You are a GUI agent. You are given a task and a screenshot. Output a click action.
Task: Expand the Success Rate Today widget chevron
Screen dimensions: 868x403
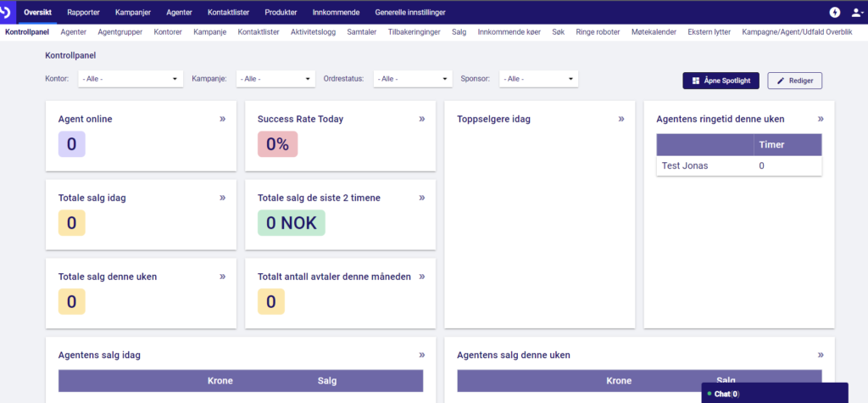[x=422, y=119]
